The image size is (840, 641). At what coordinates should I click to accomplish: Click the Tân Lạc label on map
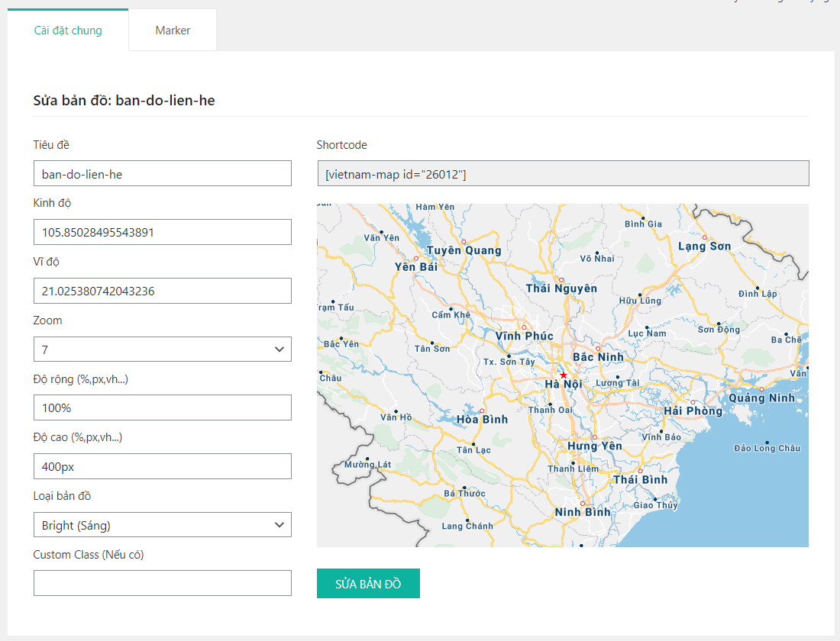473,449
